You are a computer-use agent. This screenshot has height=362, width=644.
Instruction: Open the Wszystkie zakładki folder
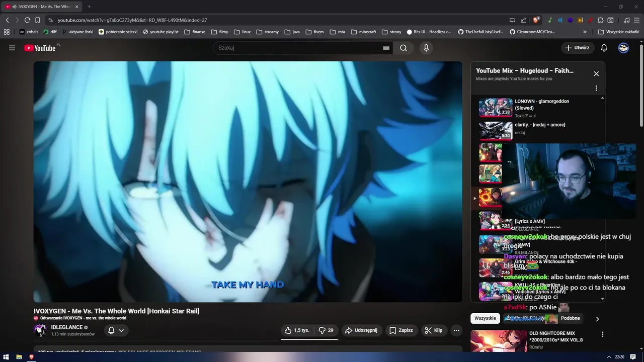[x=619, y=32]
